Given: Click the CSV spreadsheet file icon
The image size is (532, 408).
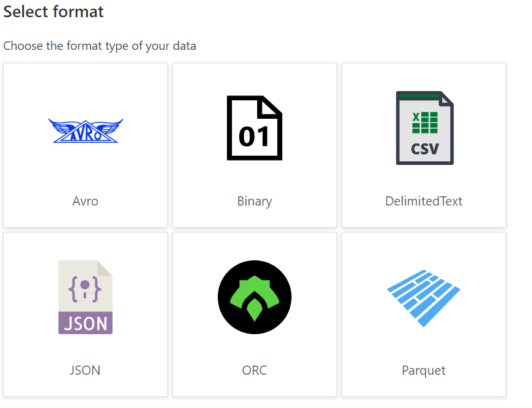Looking at the screenshot, I should click(x=425, y=128).
